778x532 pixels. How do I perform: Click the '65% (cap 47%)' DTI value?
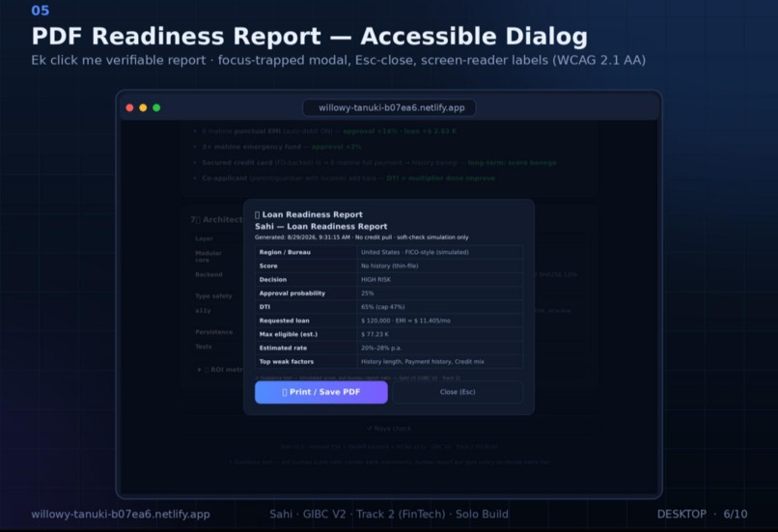pos(382,307)
